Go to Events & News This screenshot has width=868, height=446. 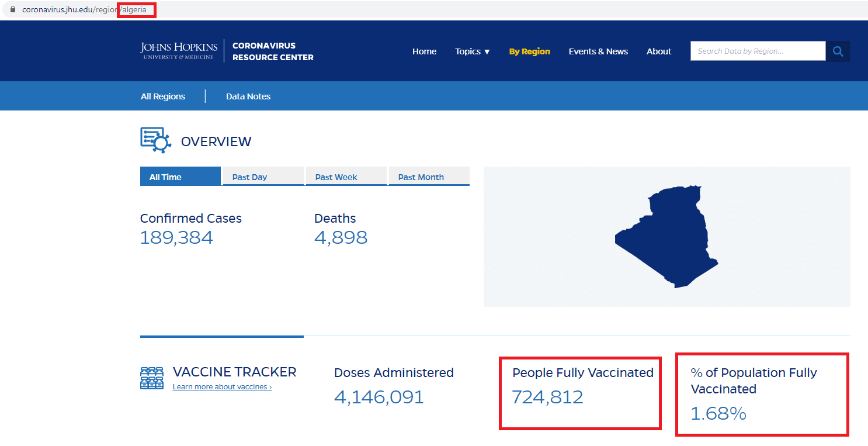[x=598, y=51]
